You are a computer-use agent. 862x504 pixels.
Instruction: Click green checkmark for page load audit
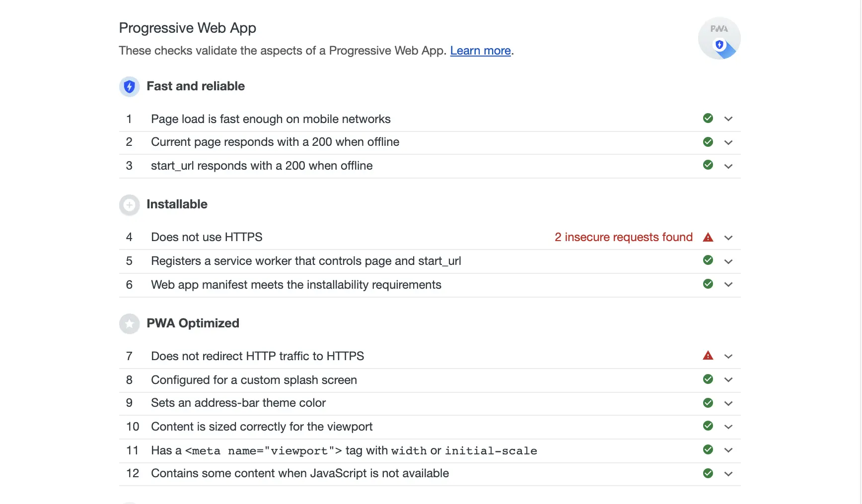pos(708,118)
